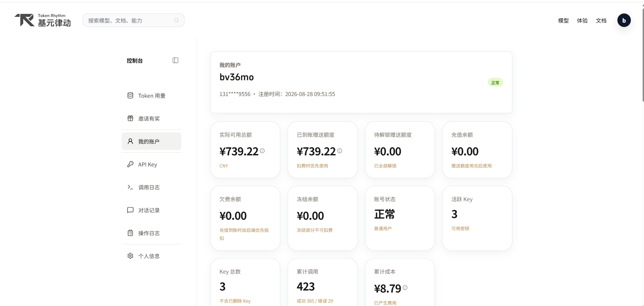This screenshot has height=306, width=644.
Task: Click the gear icon for 个人信息
Action: pos(130,256)
